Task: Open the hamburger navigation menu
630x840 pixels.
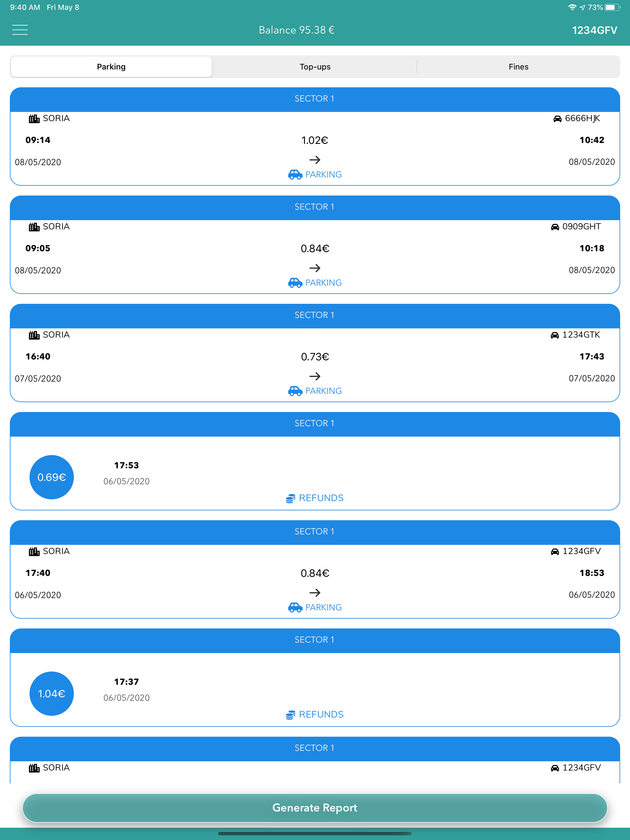Action: coord(20,30)
